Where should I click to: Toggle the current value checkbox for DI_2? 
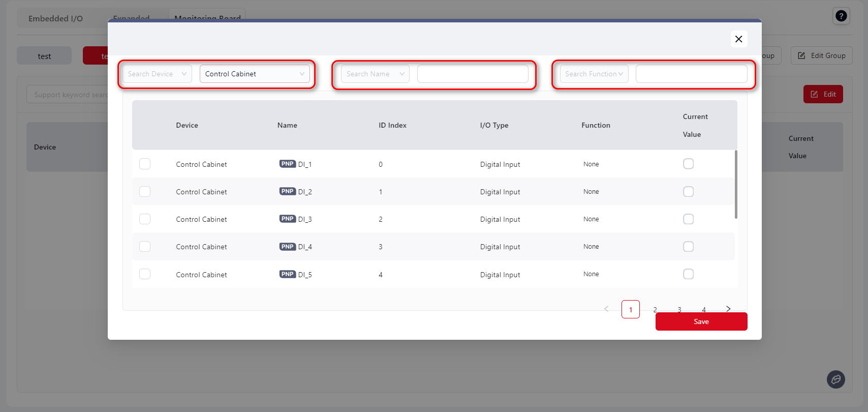click(688, 192)
